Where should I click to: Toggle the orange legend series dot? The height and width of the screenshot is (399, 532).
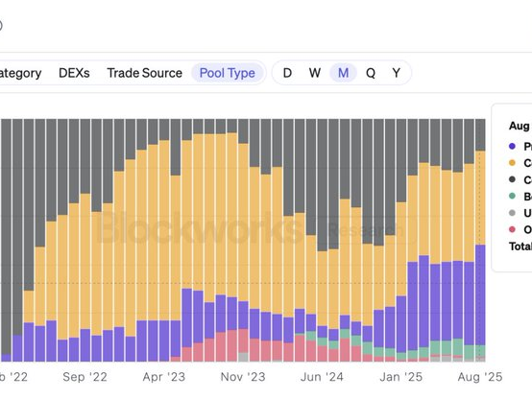click(512, 163)
